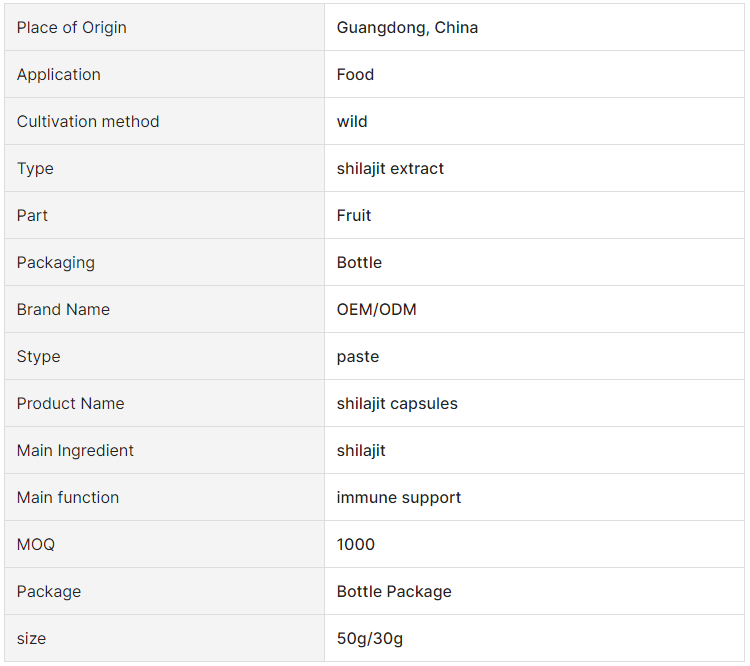Select the 50g/30g size value

point(370,638)
